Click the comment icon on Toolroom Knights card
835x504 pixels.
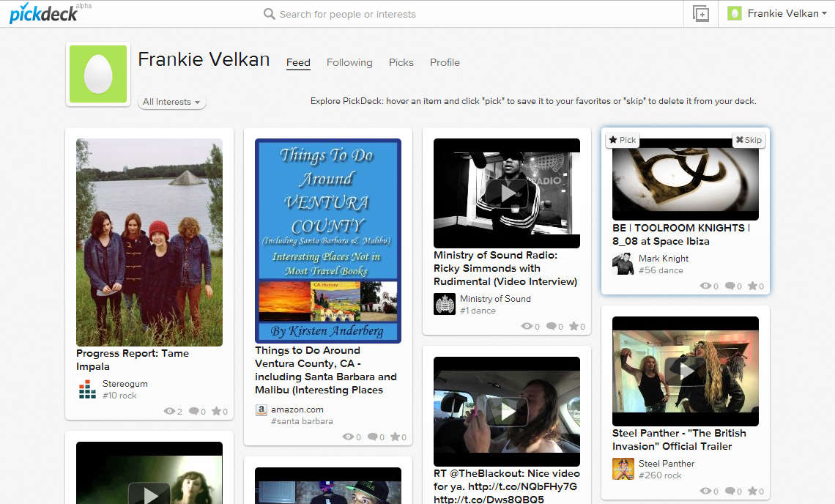[x=731, y=286]
